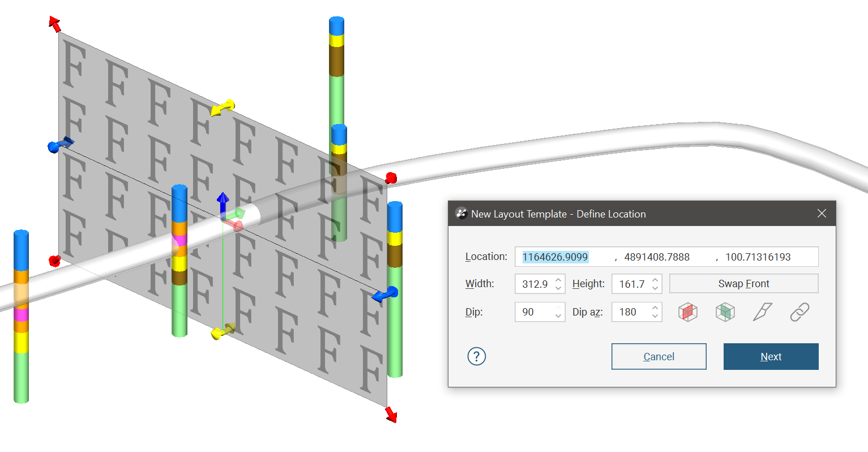Decrease Dip with the down spinner arrow
The image size is (868, 452).
558,316
